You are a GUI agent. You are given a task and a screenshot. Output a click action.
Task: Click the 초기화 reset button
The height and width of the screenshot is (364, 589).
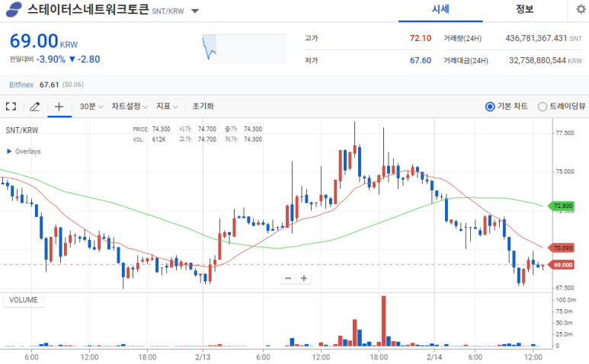203,107
